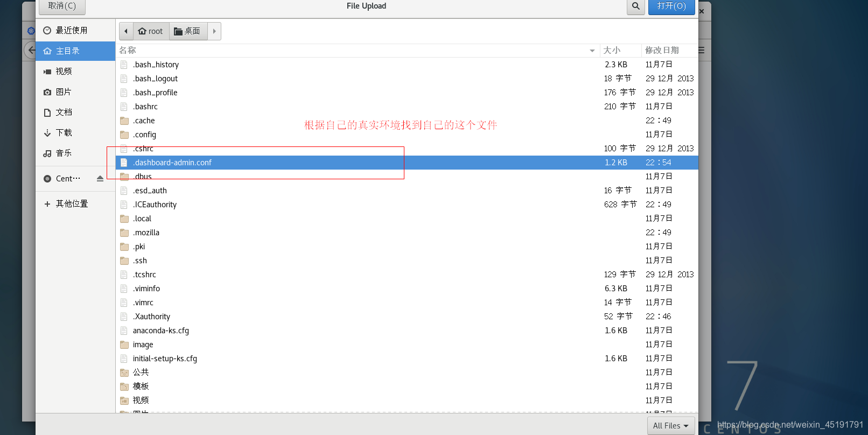Viewport: 868px width, 435px height.
Task: Sort by 名称 column header
Action: 358,50
